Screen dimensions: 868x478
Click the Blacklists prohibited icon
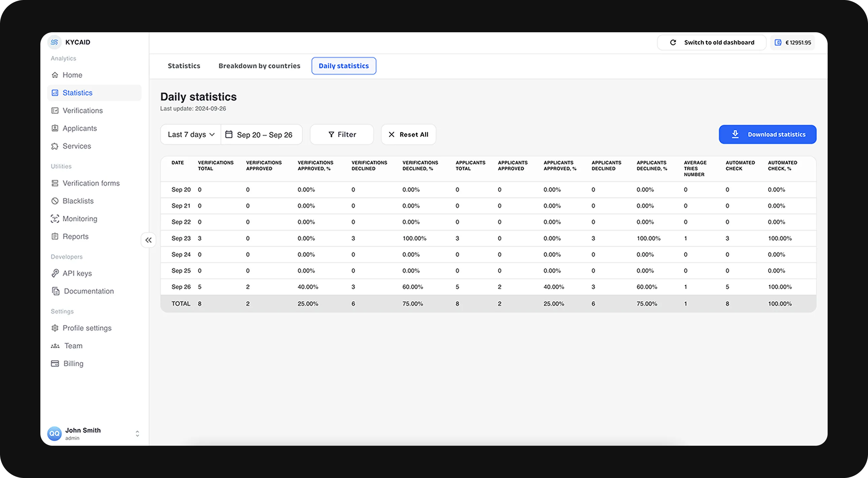pos(55,201)
